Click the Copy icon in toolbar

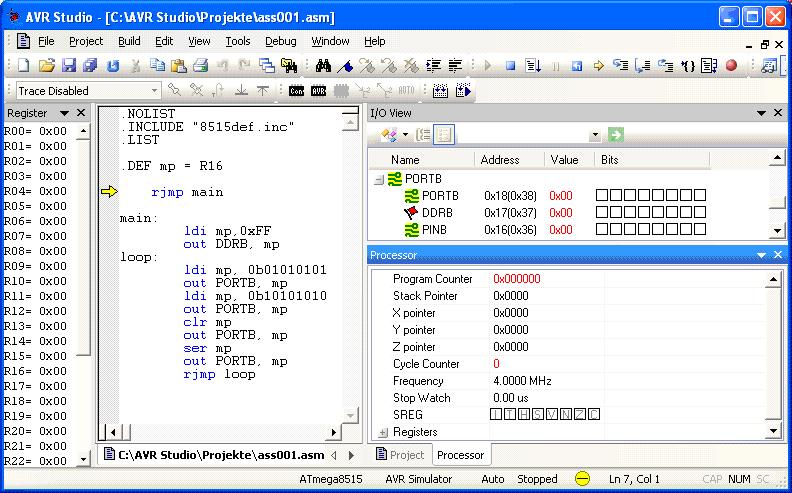(158, 65)
